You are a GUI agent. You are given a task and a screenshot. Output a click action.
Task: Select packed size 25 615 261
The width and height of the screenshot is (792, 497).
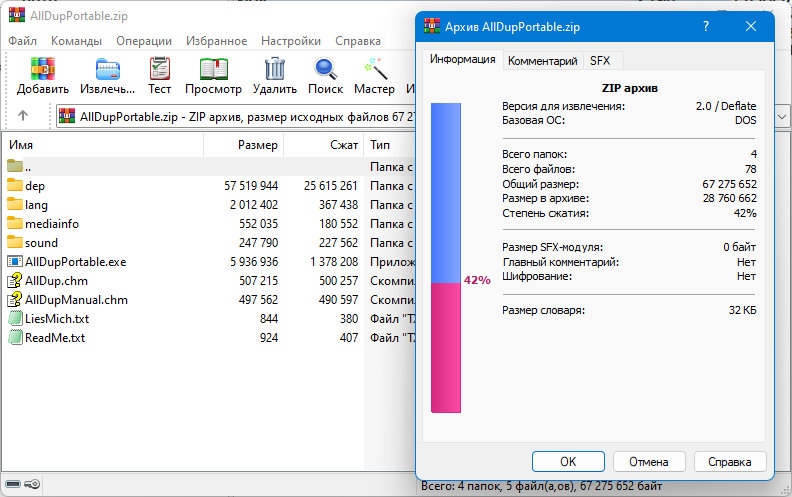[331, 186]
